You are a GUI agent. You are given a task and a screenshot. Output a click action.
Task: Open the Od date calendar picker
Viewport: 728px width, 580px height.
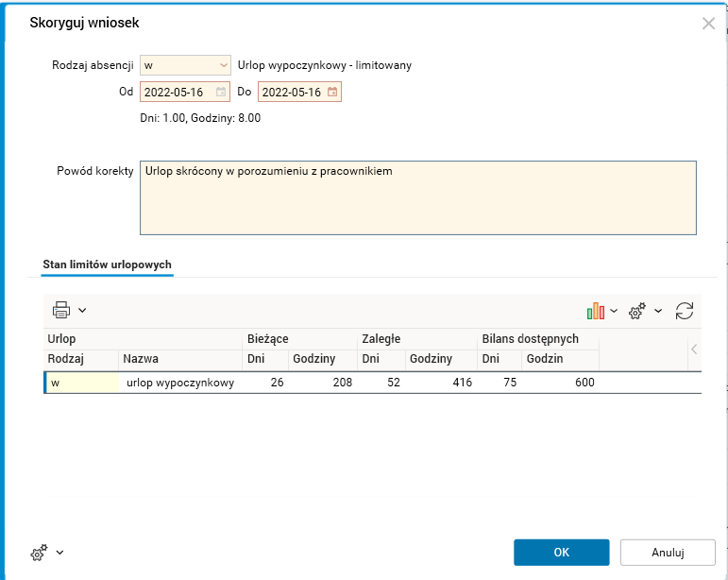(221, 92)
